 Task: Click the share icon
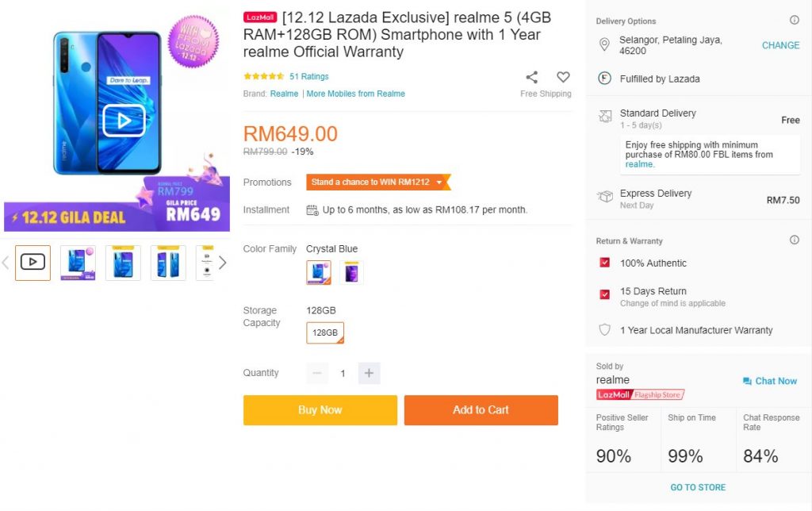click(x=532, y=77)
